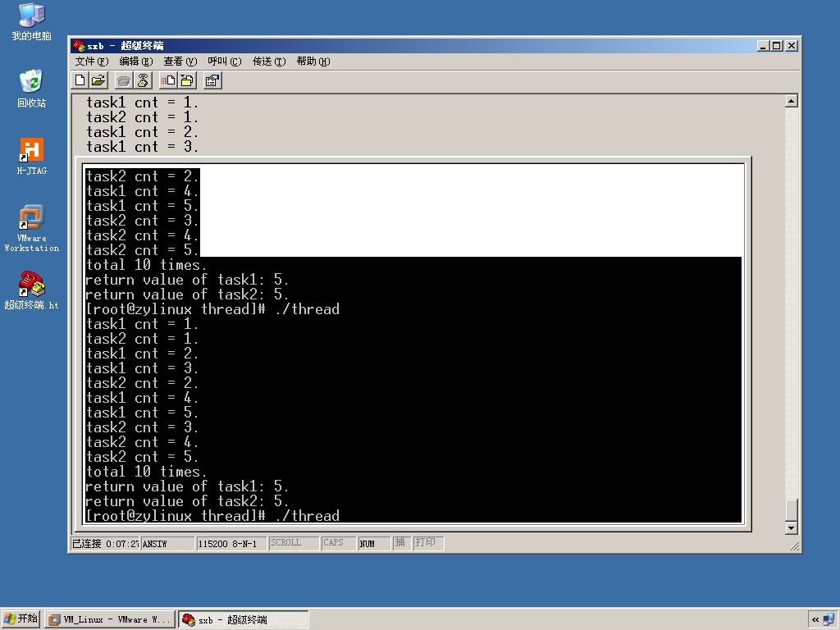Open the 文件(F) menu
This screenshot has width=840, height=630.
pos(92,62)
